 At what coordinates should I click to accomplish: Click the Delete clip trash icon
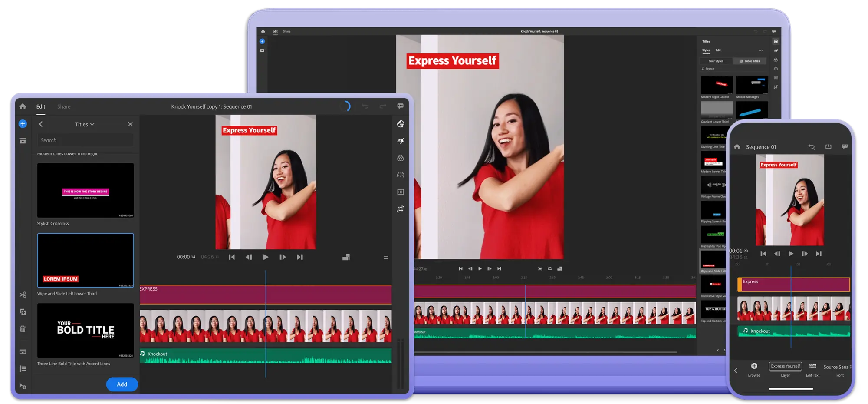tap(23, 329)
